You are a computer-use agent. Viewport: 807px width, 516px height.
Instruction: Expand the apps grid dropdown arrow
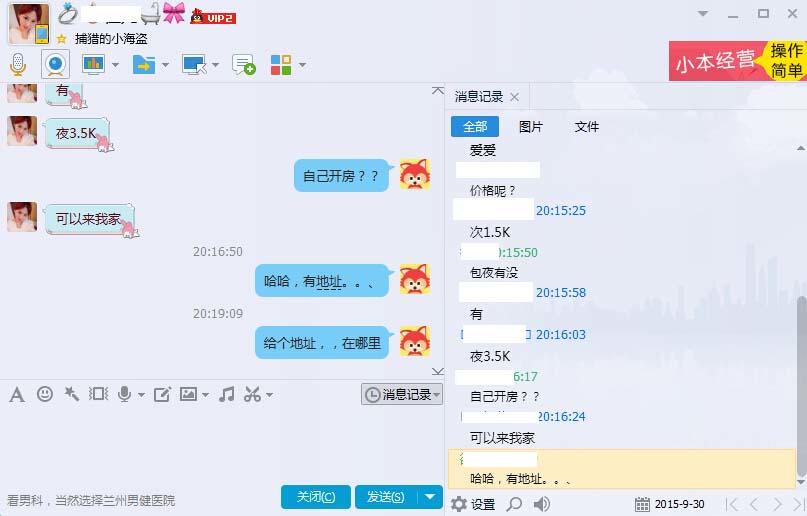coord(302,65)
